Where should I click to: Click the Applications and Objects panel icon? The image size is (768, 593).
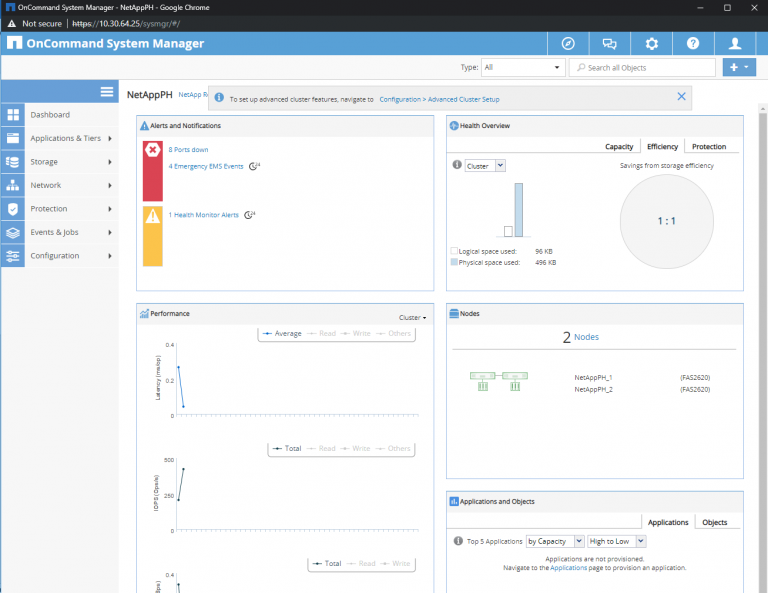click(454, 501)
